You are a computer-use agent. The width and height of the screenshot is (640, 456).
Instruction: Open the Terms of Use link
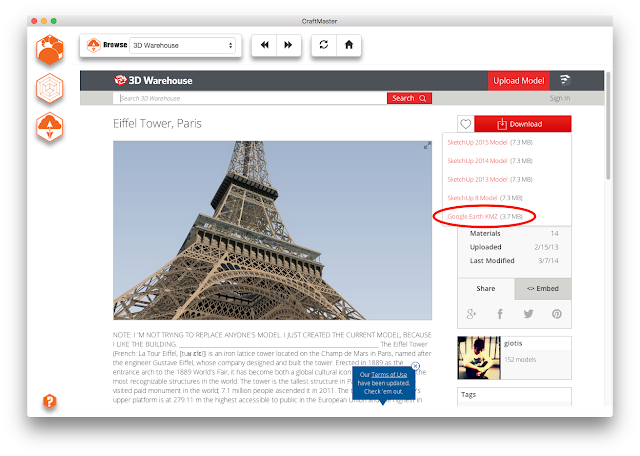click(x=389, y=374)
